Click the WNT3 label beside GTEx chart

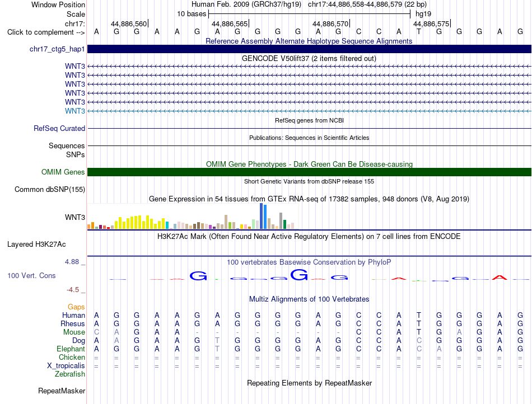pos(75,217)
